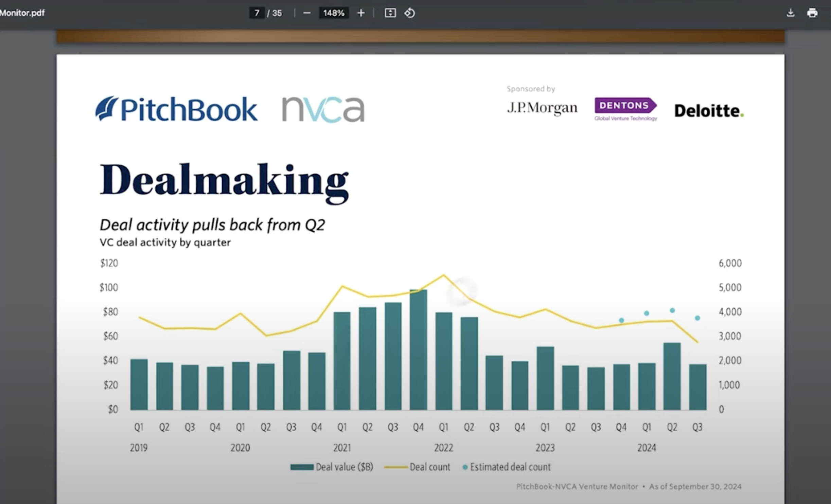Print the PDF document
The width and height of the screenshot is (831, 504).
click(812, 13)
